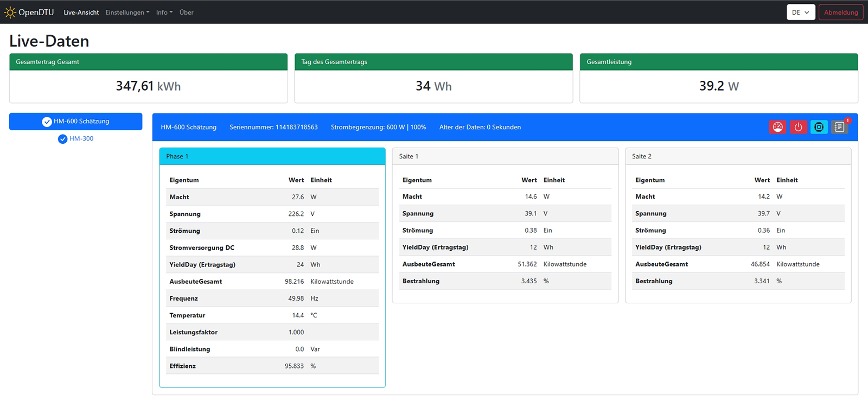This screenshot has height=407, width=868.
Task: Click Alter der Daten: 0 Sekunden text
Action: pos(480,127)
